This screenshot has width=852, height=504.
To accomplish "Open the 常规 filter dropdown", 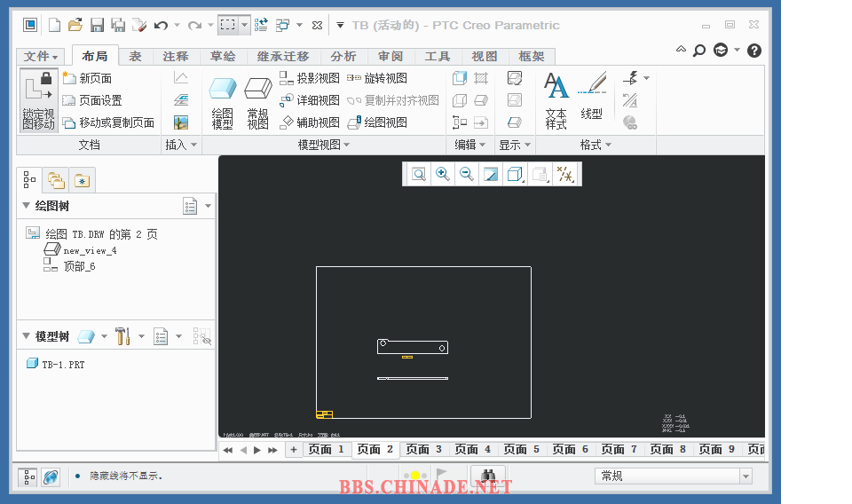I will point(745,476).
